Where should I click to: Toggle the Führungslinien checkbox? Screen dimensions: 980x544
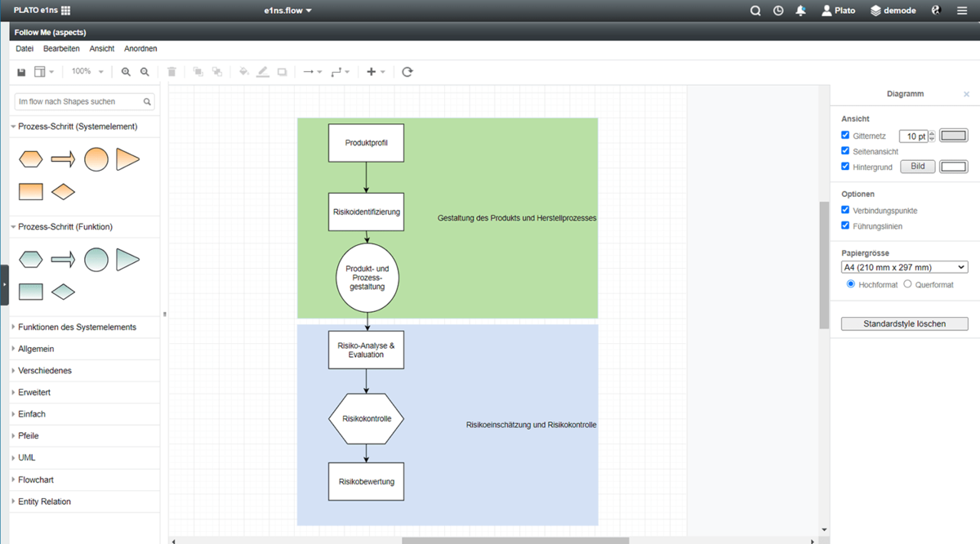[x=845, y=225]
